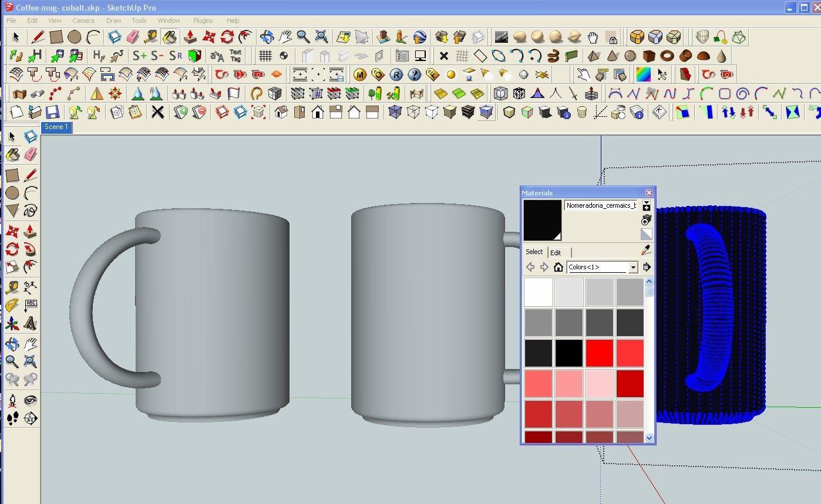Select the Pencil line tool in top toolbar
This screenshot has width=821, height=504.
point(38,37)
